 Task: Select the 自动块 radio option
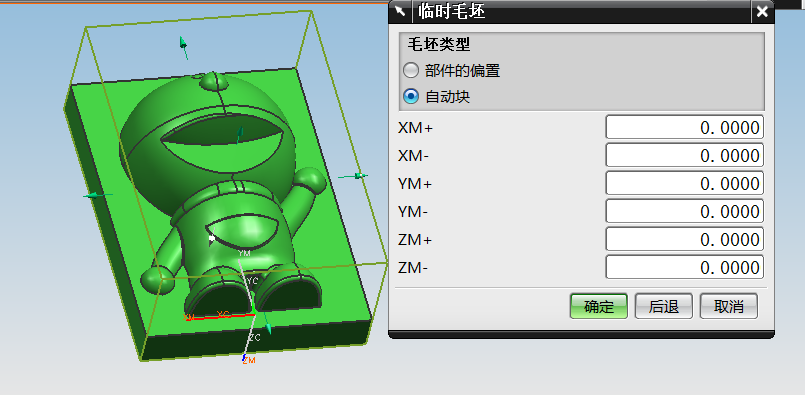411,96
